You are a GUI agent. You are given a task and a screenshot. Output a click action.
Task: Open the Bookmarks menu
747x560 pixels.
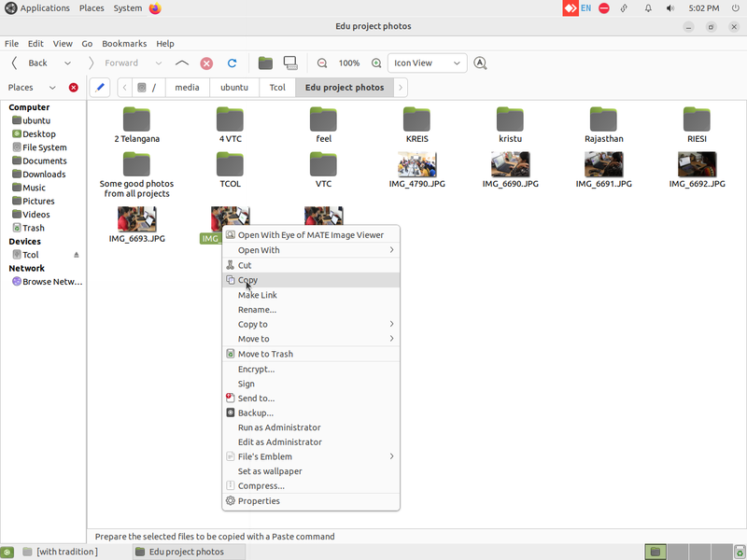coord(124,43)
